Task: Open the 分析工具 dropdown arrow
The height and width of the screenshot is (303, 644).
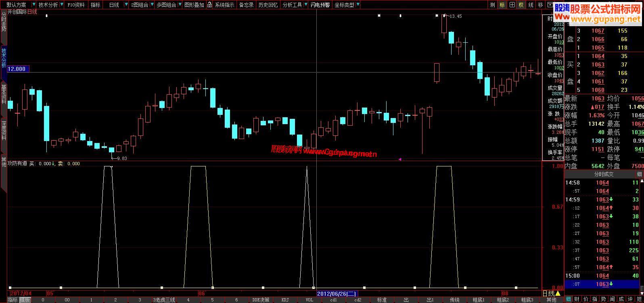Action: 305,5
